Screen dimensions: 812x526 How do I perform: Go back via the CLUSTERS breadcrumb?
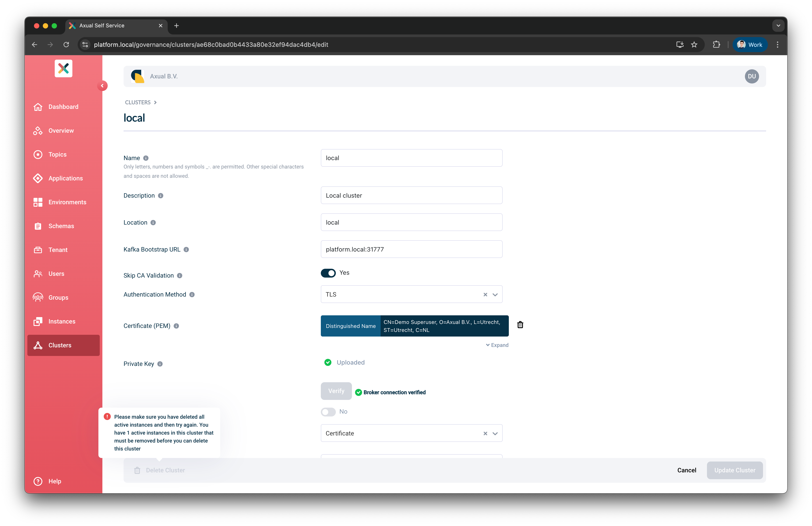pyautogui.click(x=138, y=102)
